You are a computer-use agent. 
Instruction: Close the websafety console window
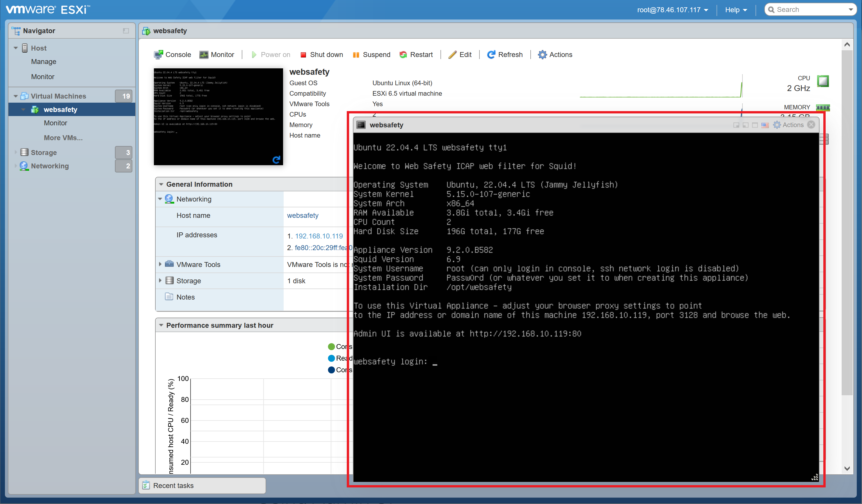coord(811,125)
